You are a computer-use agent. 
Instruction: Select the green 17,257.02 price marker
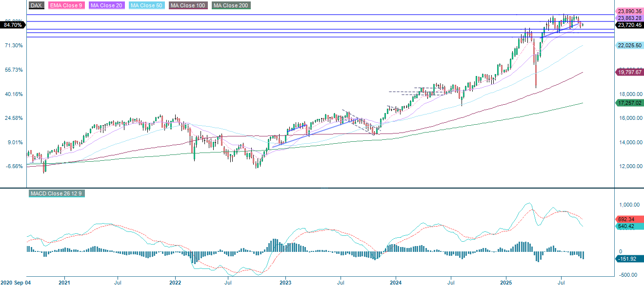[629, 103]
